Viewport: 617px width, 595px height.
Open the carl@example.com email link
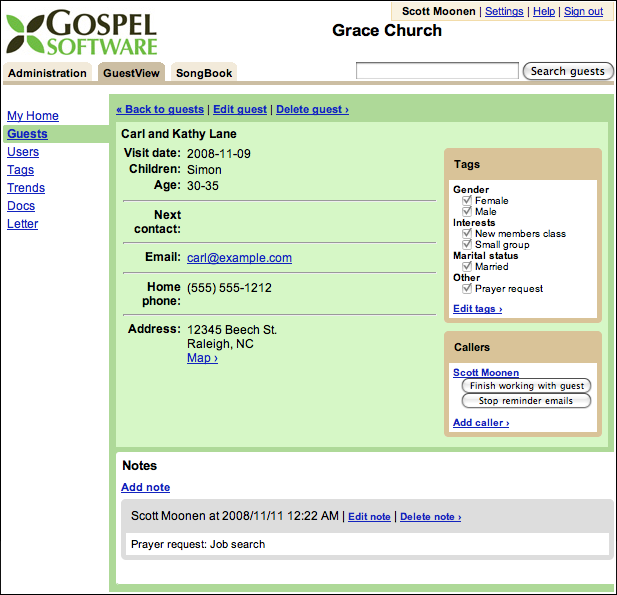(239, 258)
